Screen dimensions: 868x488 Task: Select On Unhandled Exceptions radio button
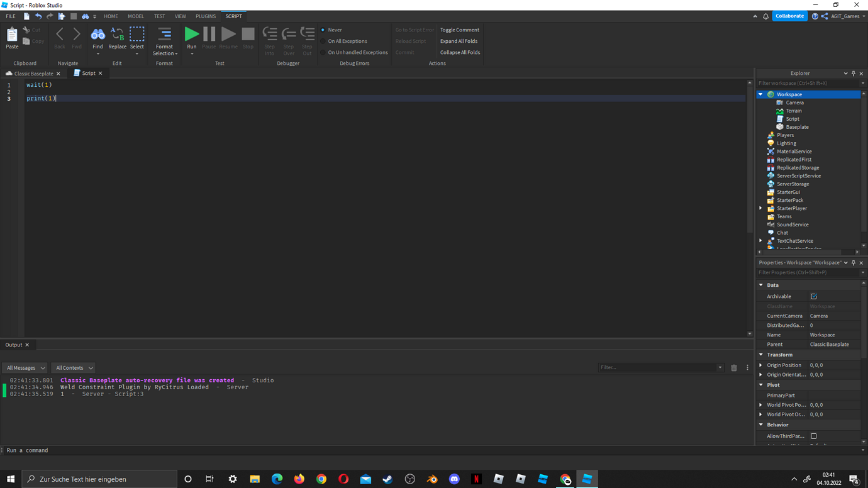point(323,52)
